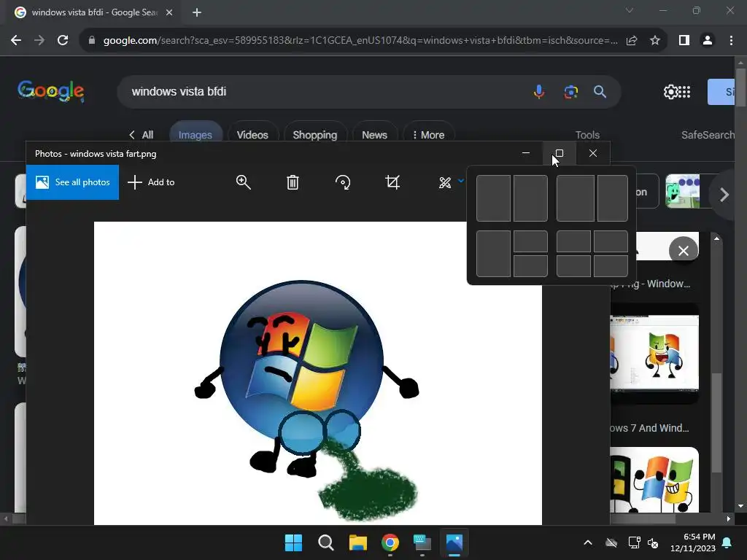Click Add to in Photos toolbar

pos(152,182)
